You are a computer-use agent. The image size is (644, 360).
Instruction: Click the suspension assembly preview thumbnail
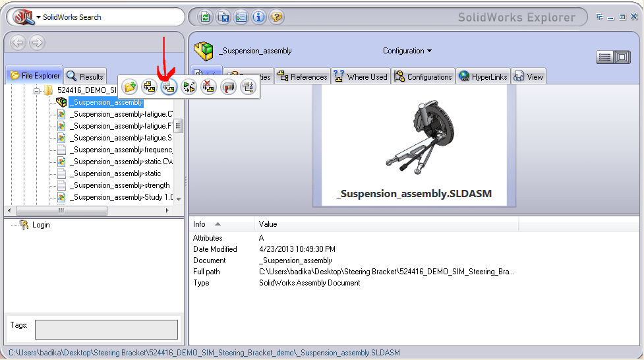point(414,145)
